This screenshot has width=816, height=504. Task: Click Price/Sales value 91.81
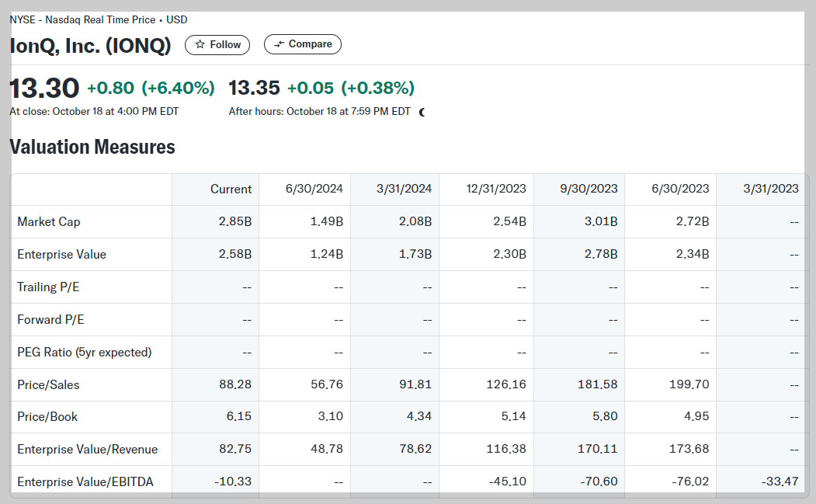(x=415, y=384)
